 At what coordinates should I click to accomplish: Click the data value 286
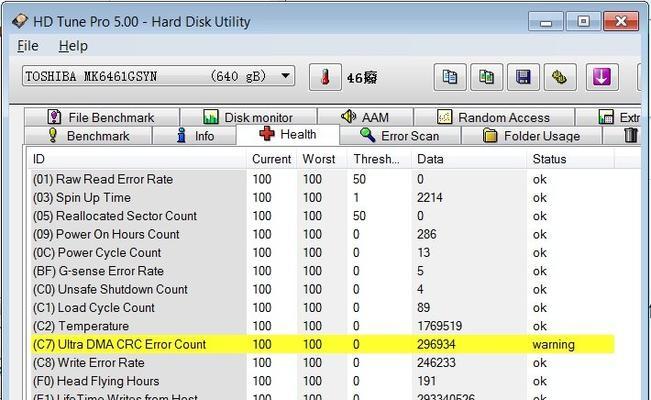tap(426, 234)
